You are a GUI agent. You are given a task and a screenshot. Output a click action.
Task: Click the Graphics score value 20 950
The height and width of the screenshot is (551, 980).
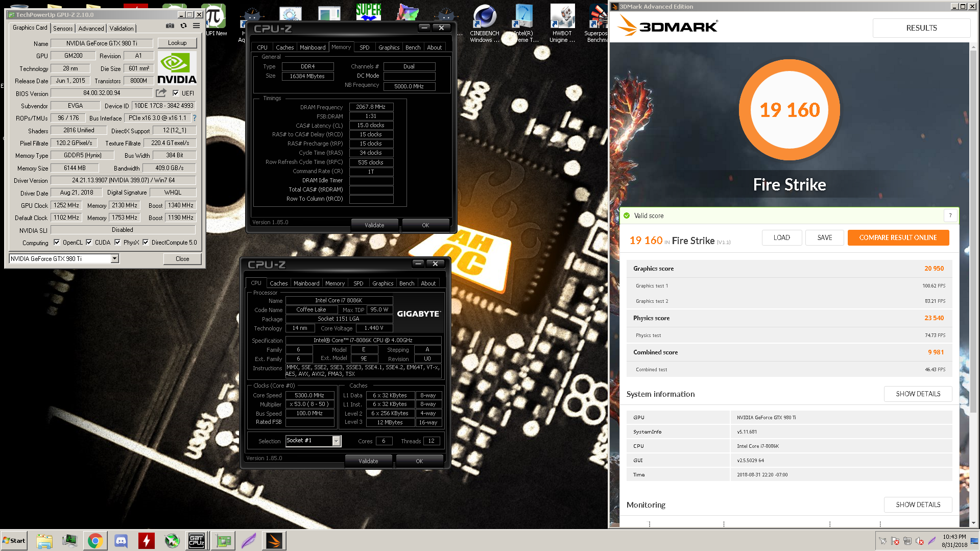[x=934, y=269]
